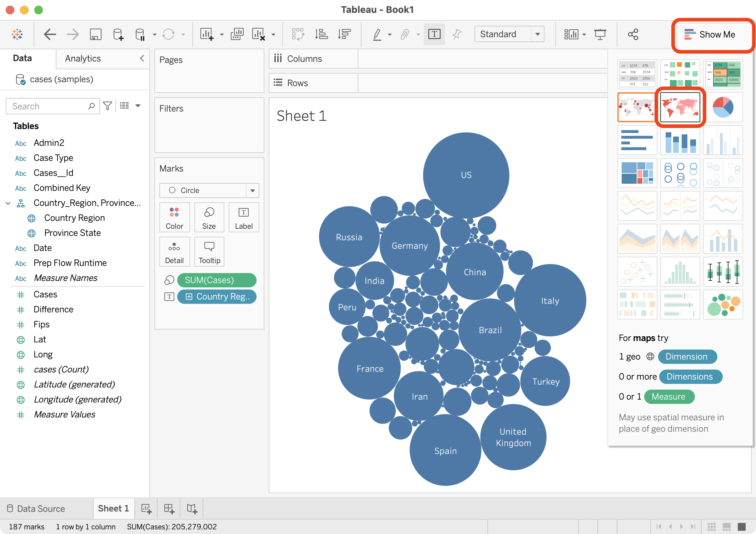
Task: Click the Share workbook icon
Action: (x=633, y=34)
